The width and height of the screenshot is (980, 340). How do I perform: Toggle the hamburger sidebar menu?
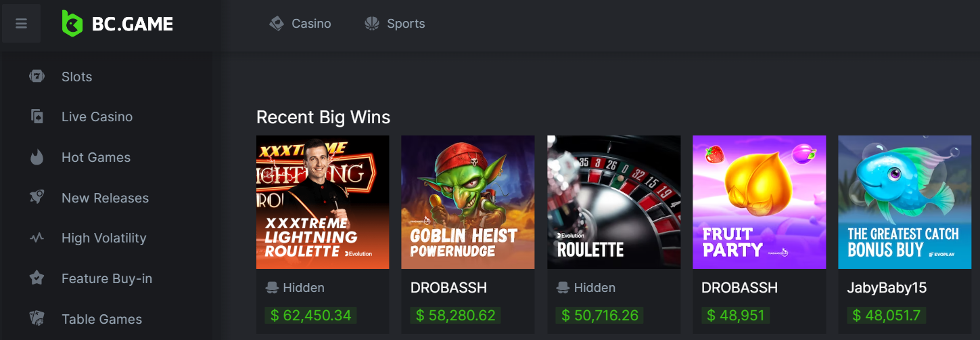pyautogui.click(x=21, y=24)
